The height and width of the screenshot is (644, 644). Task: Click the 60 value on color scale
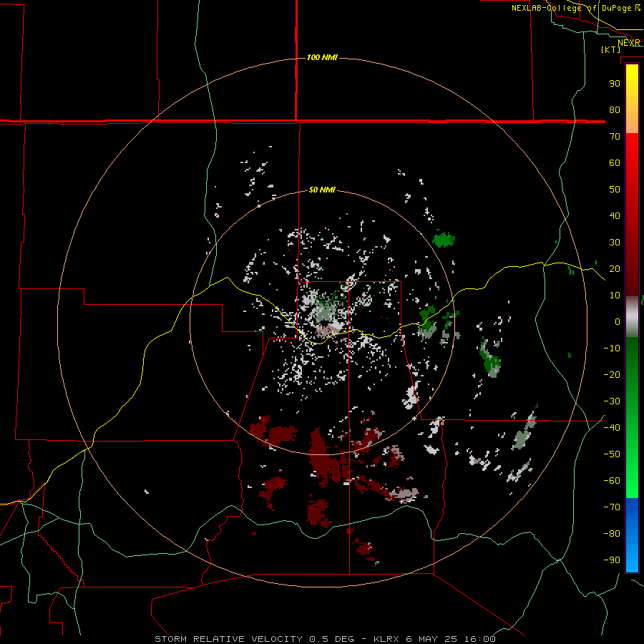615,162
